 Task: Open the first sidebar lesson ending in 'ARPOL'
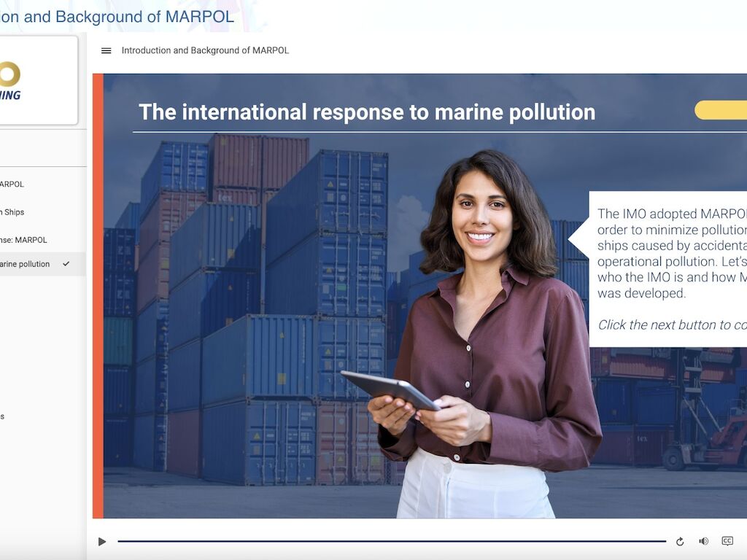12,184
